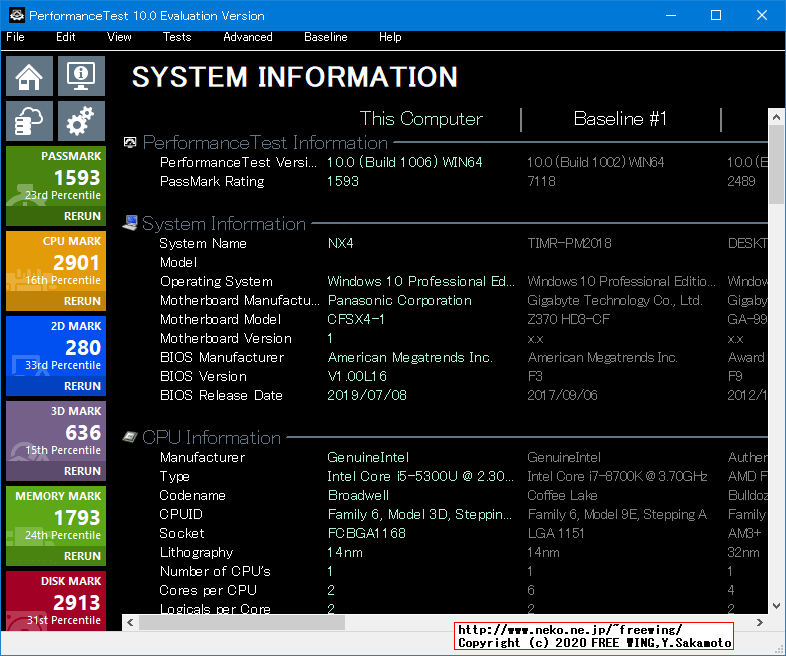Click the horizontal scrollbar right arrow

(x=760, y=622)
